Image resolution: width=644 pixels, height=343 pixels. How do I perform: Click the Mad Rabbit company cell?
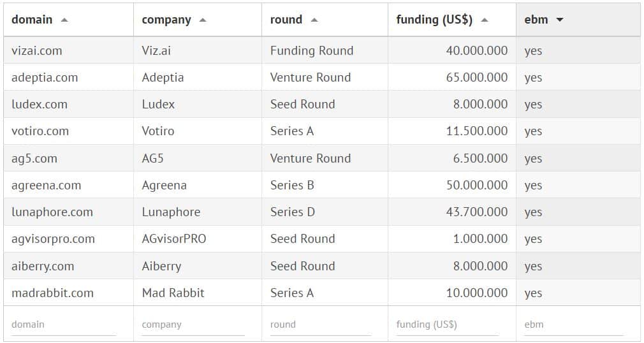pyautogui.click(x=173, y=293)
